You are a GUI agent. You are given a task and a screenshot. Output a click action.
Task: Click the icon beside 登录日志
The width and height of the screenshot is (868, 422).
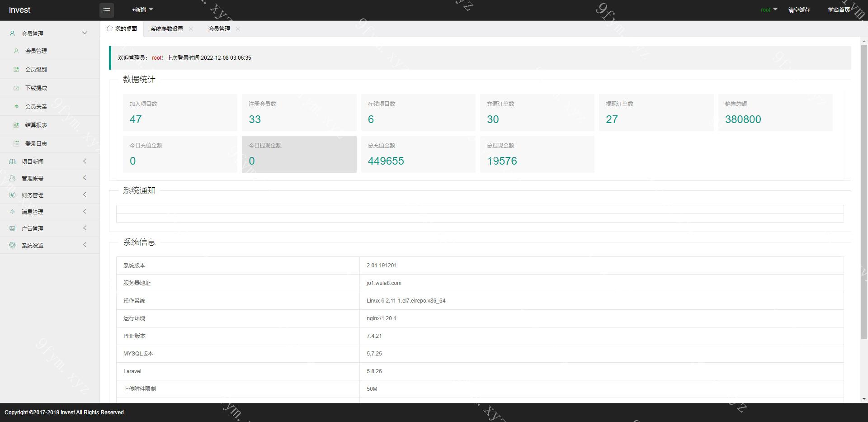16,143
